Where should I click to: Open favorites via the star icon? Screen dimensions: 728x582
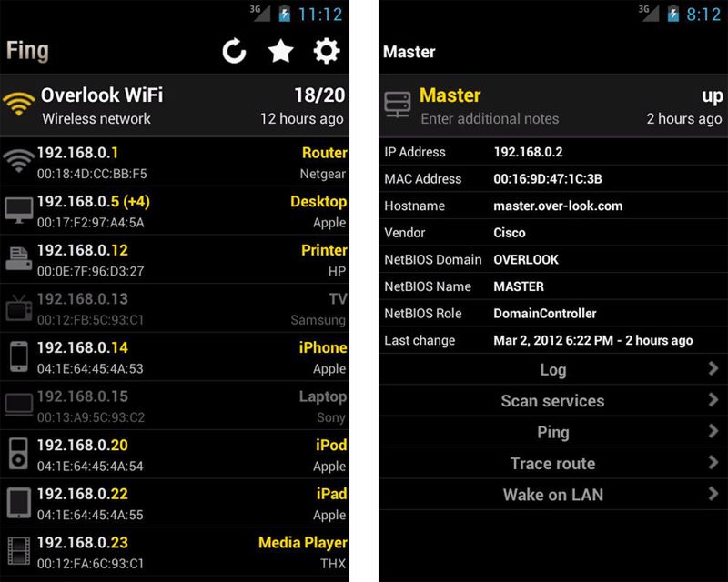[x=280, y=52]
